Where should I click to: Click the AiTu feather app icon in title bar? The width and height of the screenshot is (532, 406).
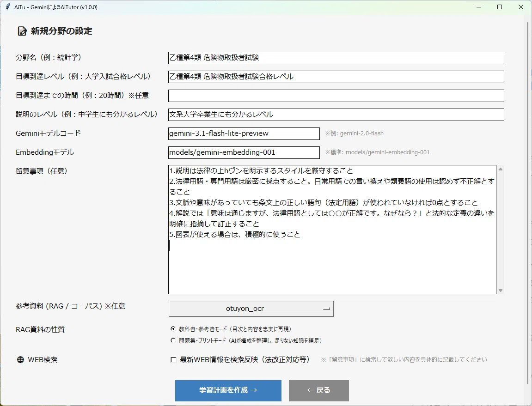(7, 7)
